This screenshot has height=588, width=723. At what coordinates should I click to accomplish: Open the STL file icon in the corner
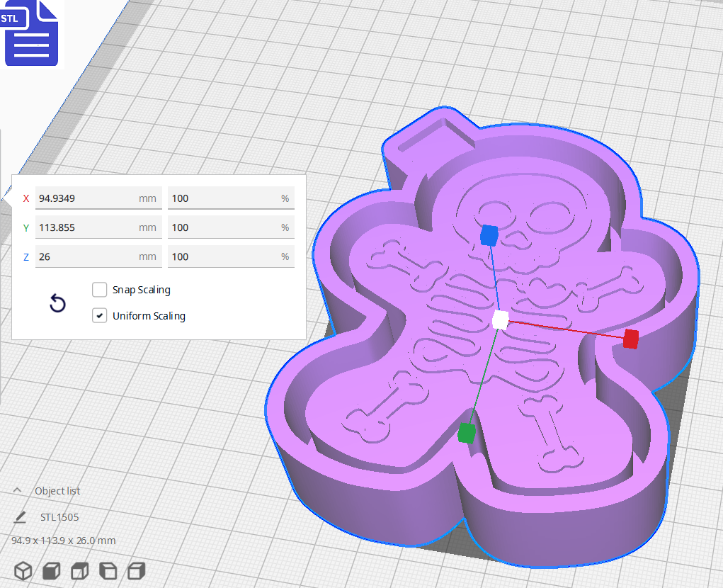[31, 33]
